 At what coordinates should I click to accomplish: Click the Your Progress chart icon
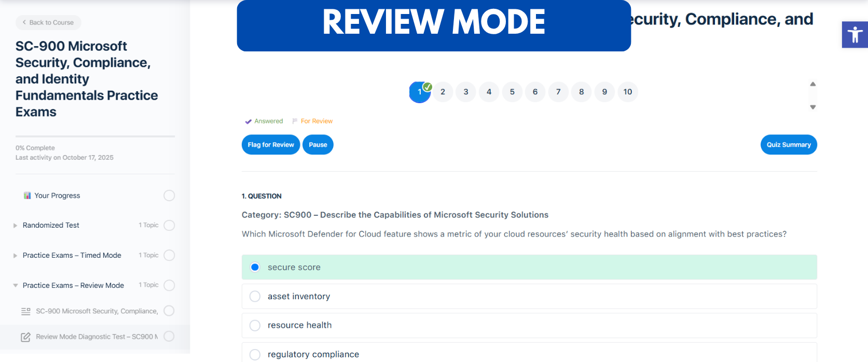tap(27, 196)
